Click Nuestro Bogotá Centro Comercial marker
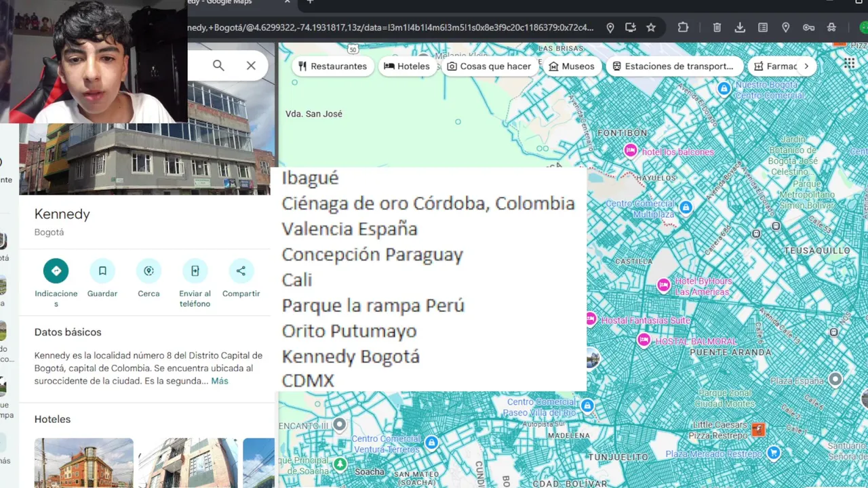 click(x=724, y=89)
